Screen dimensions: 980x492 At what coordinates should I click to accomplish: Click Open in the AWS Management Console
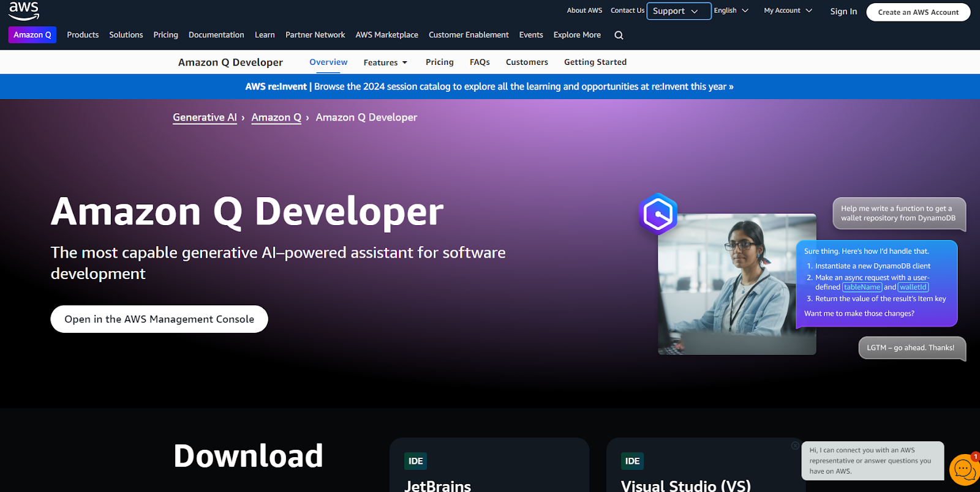[x=159, y=319]
